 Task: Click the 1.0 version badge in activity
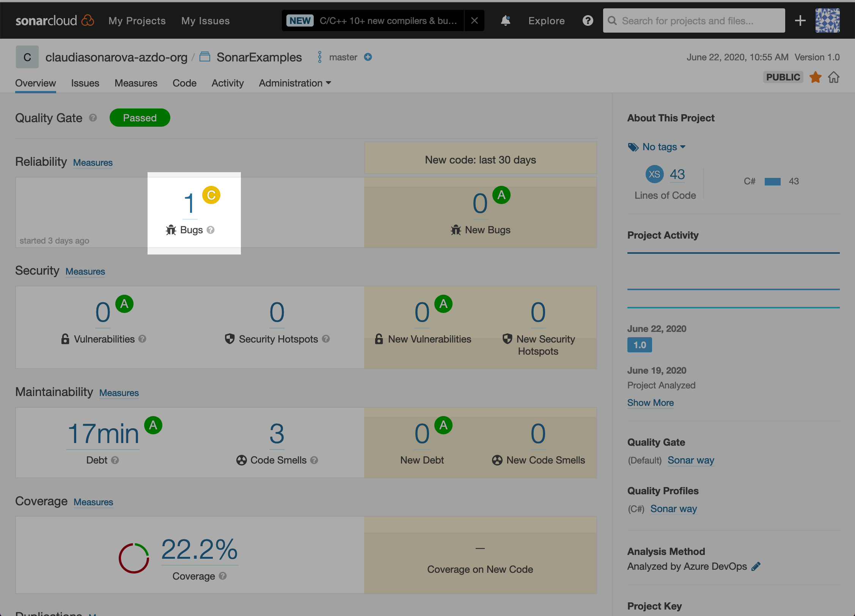(639, 345)
